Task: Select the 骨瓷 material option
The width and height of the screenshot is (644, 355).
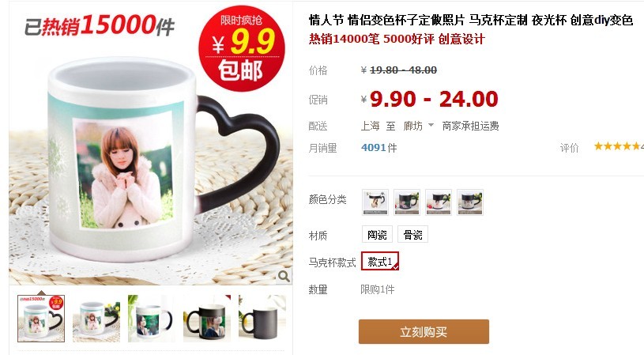Action: 412,235
